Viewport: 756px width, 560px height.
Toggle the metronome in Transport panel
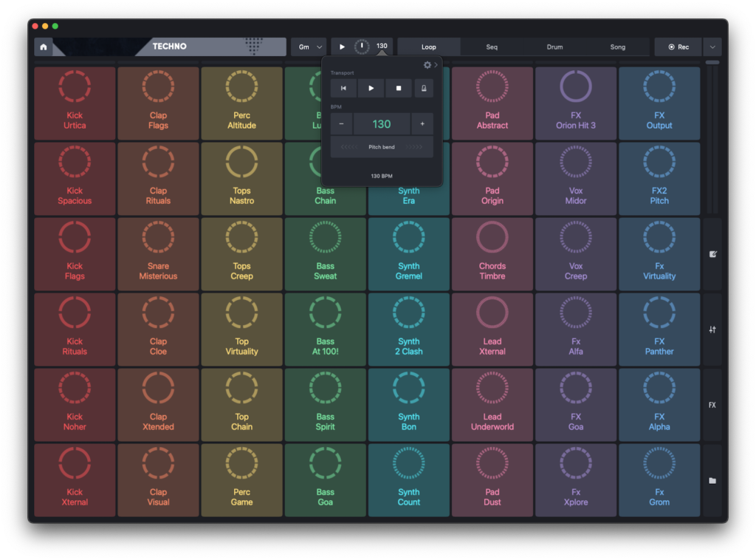(x=424, y=88)
